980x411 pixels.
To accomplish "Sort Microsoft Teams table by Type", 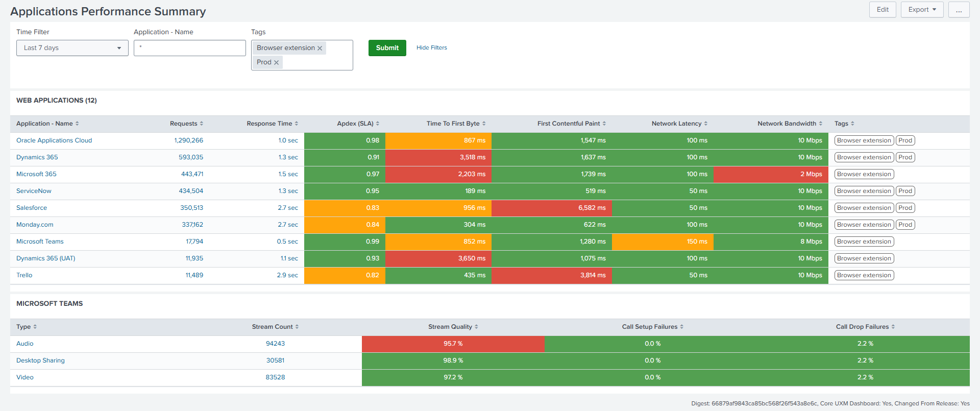I will 27,327.
